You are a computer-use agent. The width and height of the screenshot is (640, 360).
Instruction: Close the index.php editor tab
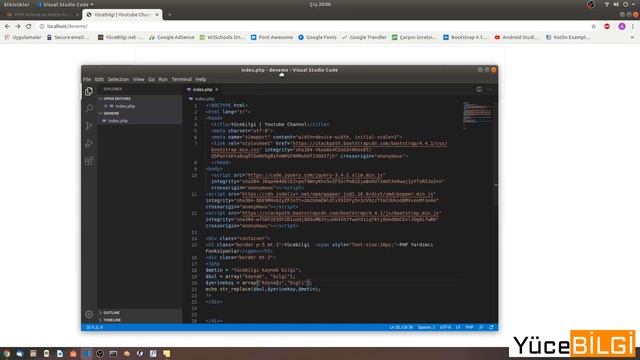point(217,89)
